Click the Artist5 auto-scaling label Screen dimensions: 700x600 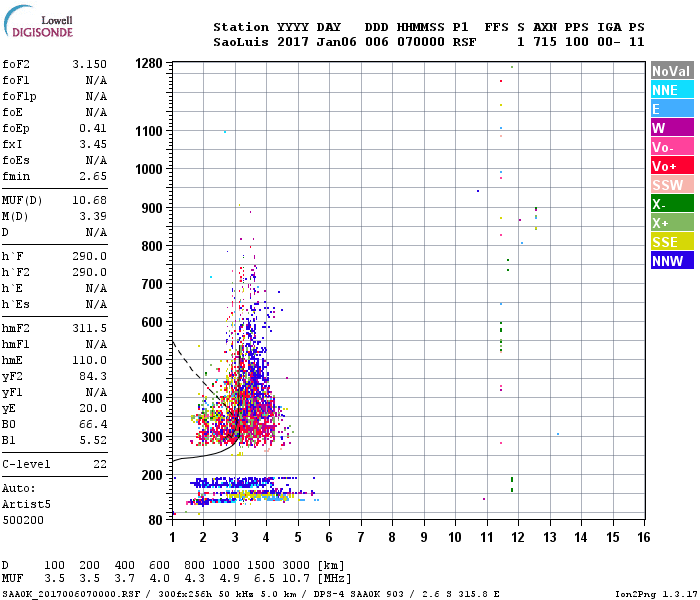[x=26, y=504]
